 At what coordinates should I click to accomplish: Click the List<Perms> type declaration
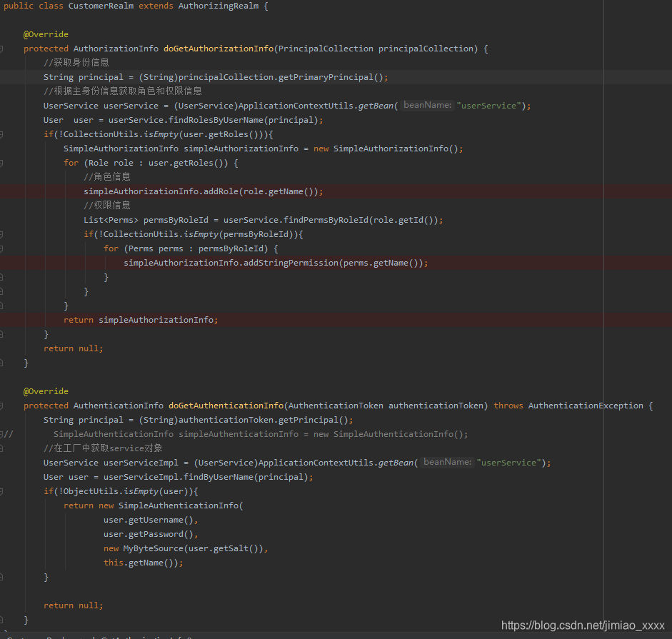pos(111,220)
